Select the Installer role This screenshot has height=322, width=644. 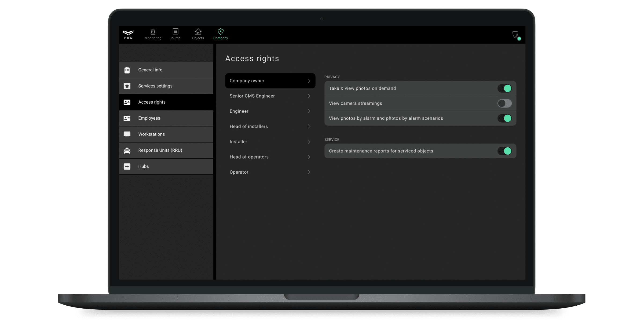coord(270,141)
